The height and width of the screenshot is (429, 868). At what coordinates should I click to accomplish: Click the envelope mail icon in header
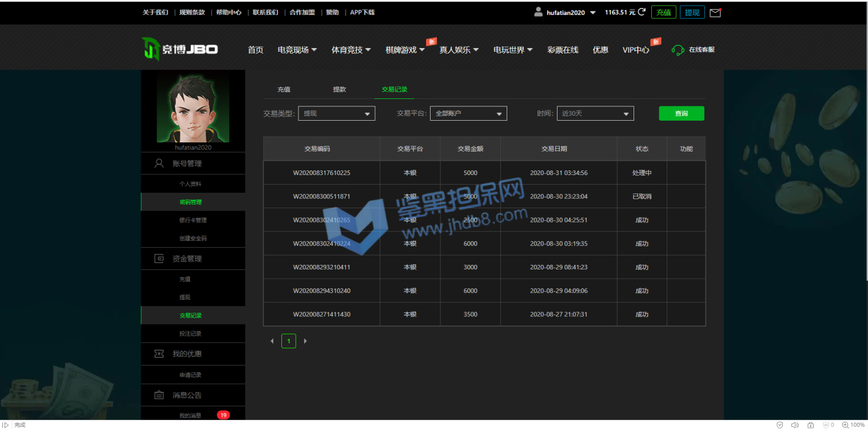coord(715,13)
